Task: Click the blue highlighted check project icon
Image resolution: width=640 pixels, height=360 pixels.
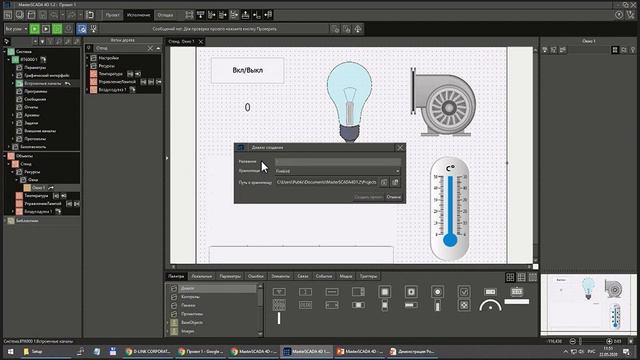Action: pos(82,29)
